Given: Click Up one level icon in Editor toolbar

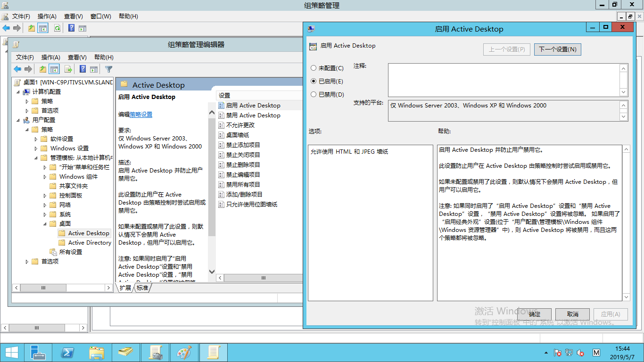Looking at the screenshot, I should (43, 69).
